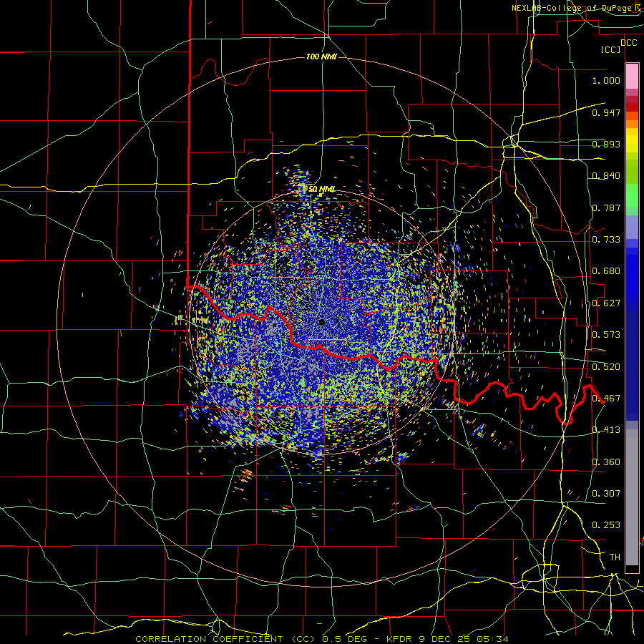Click the 0.520 scale value
644x644 pixels.
coord(606,367)
